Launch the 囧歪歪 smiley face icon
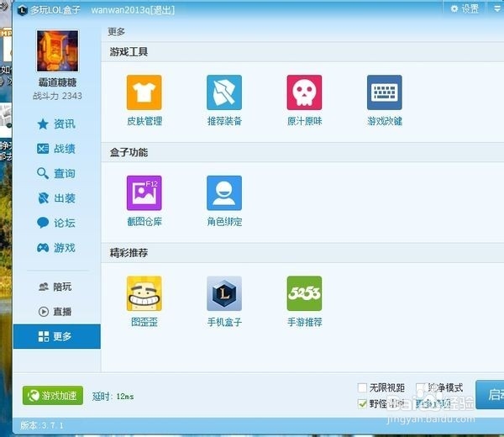 [x=144, y=293]
